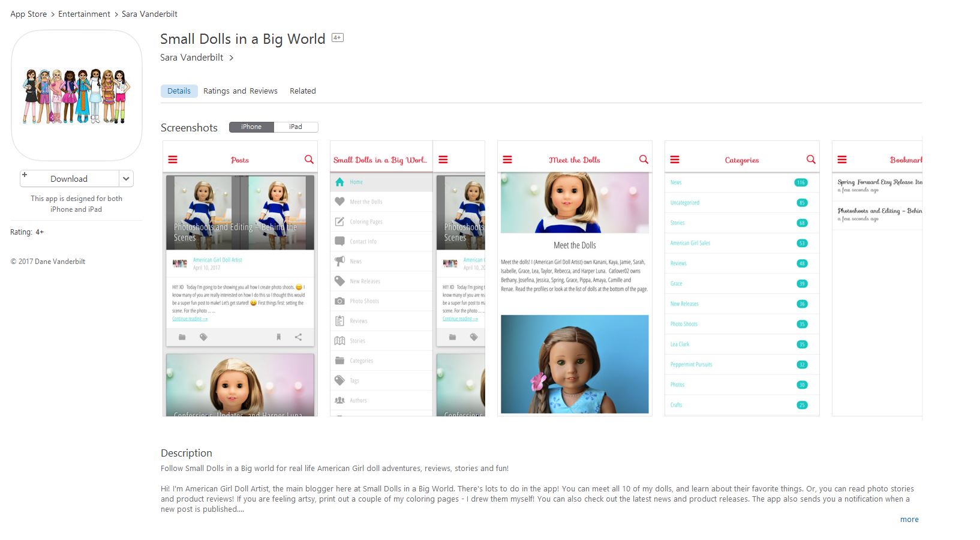The height and width of the screenshot is (540, 980).
Task: Go to Entertainment breadcrumb
Action: click(84, 14)
